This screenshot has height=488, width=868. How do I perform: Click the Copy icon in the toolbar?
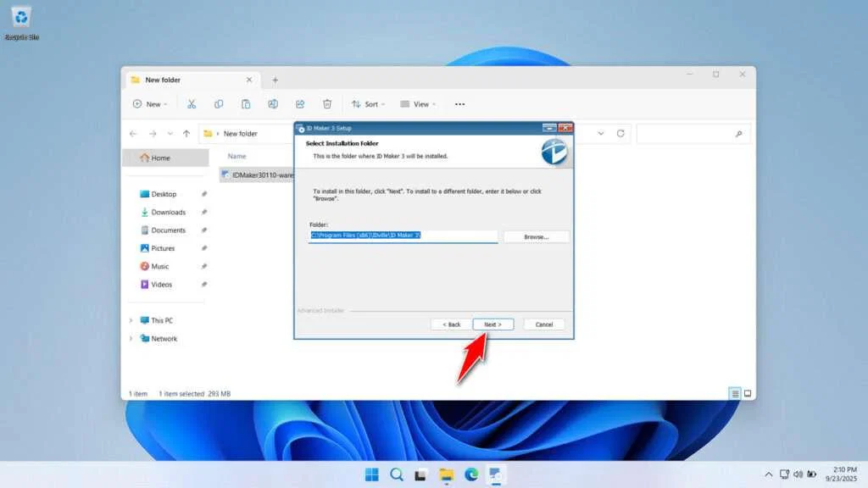pos(219,103)
